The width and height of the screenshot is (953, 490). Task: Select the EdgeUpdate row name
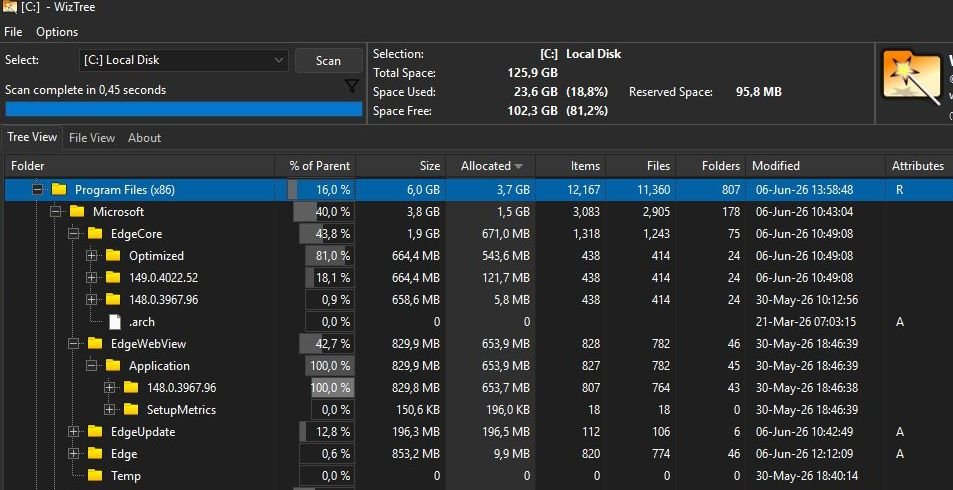pos(143,432)
